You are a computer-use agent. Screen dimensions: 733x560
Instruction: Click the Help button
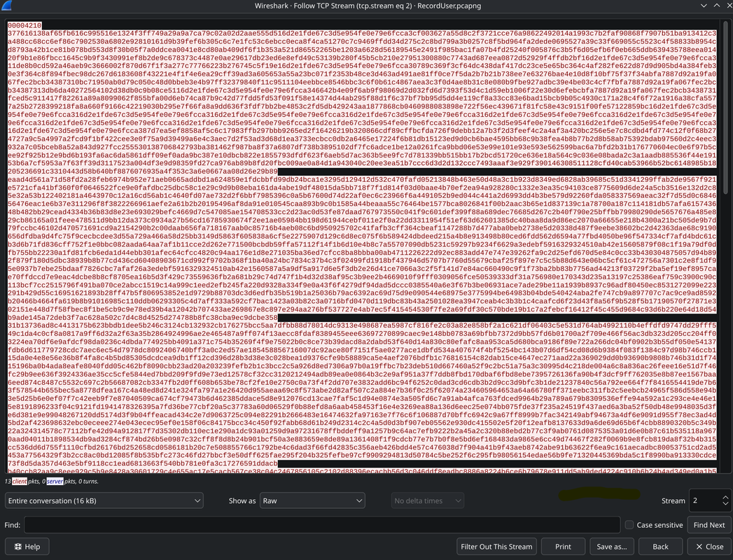27,547
